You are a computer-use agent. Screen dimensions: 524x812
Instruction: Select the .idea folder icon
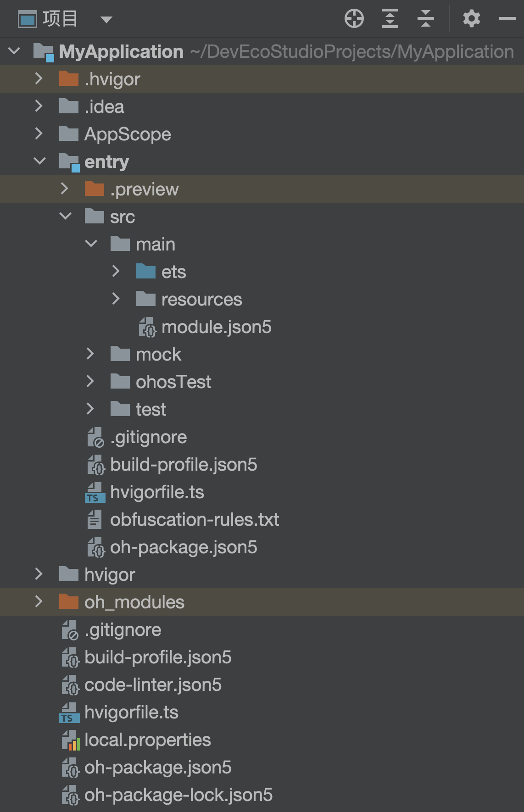(69, 106)
